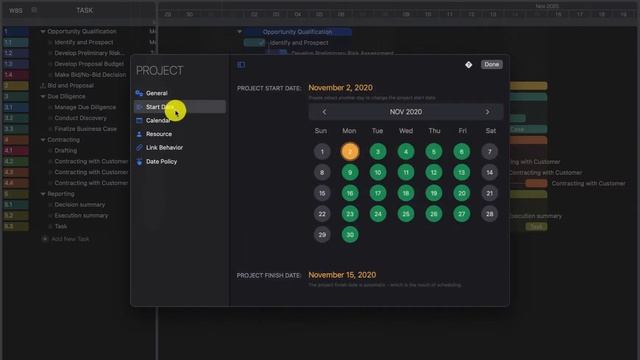Click the Done button
Viewport: 640px width, 360px height.
pos(491,64)
